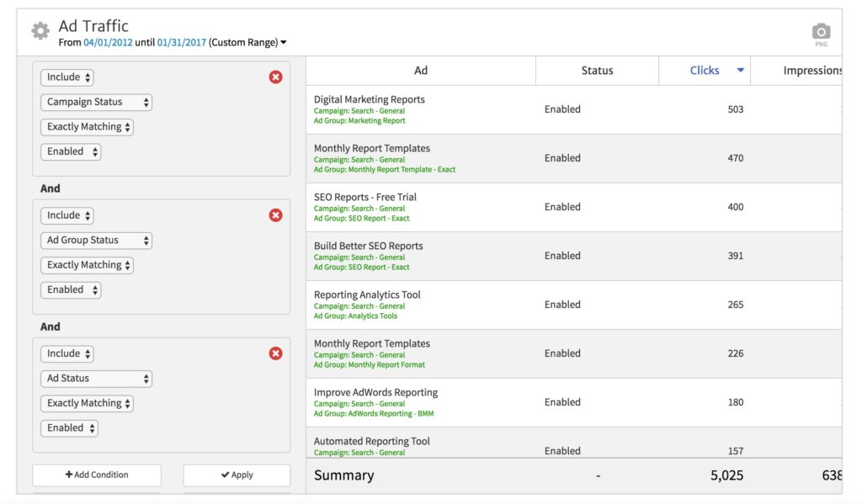862x504 pixels.
Task: Click the 01/31/2017 end date link
Action: (x=181, y=42)
